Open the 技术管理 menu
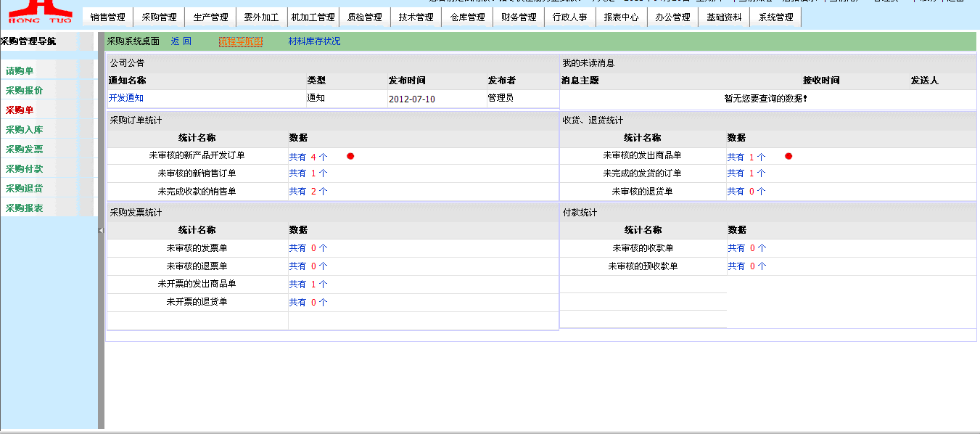 click(416, 17)
